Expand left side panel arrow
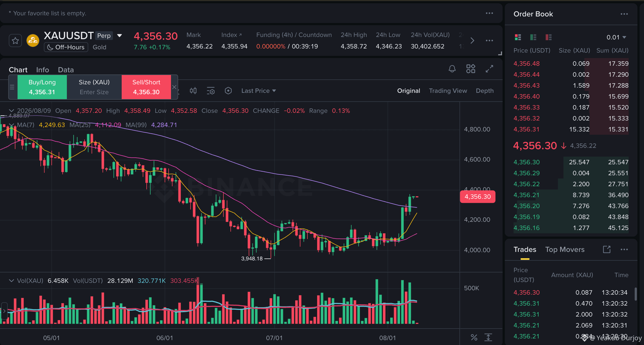This screenshot has height=345, width=644. [4, 311]
